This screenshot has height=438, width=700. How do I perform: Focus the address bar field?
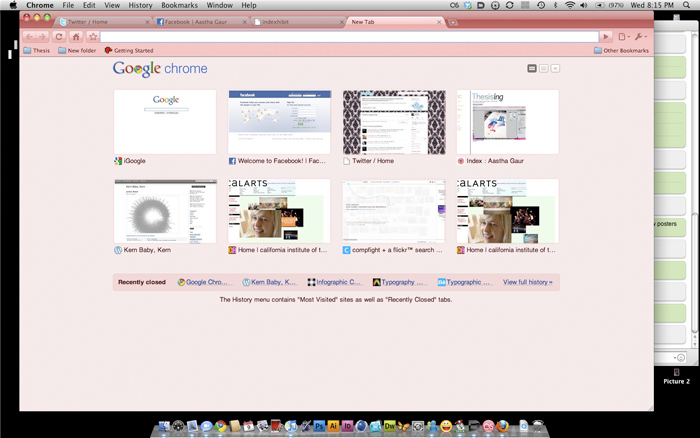pos(349,37)
